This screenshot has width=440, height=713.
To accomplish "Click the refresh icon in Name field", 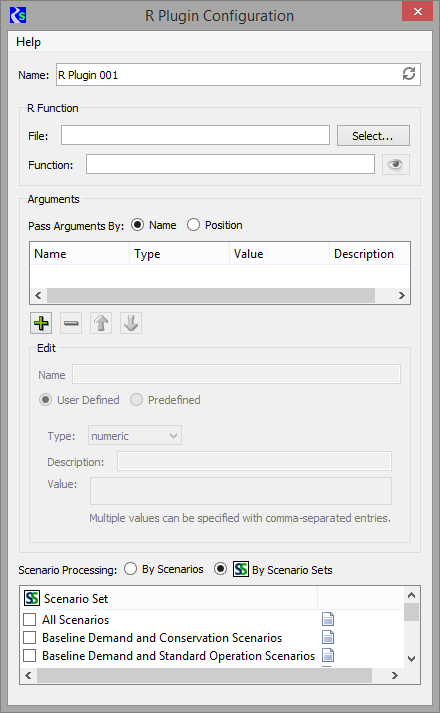I will click(x=409, y=74).
